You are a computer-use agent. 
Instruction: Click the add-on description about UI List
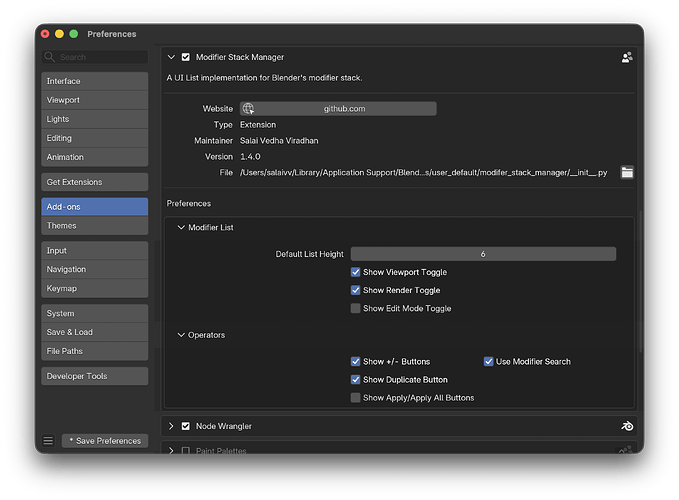coord(264,78)
